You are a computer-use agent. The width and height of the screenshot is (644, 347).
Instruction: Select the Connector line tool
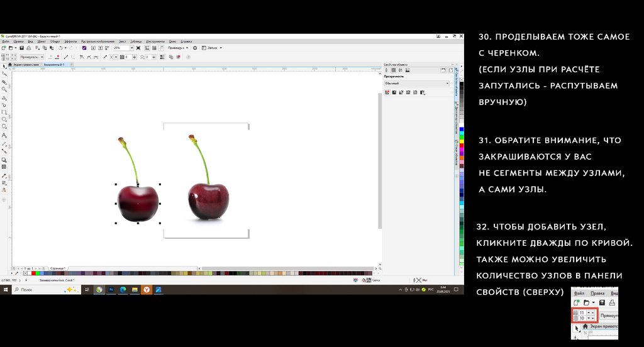click(4, 151)
